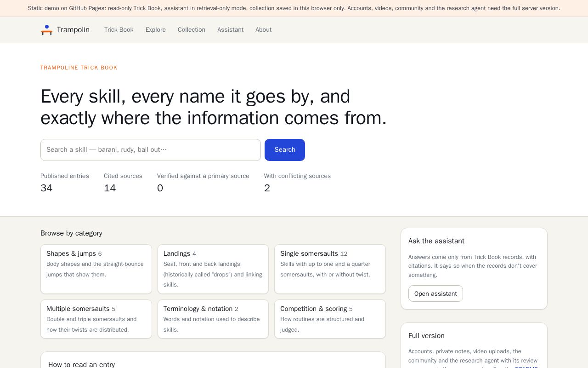Click the With conflicting sources stat
588x368 pixels.
tap(297, 183)
